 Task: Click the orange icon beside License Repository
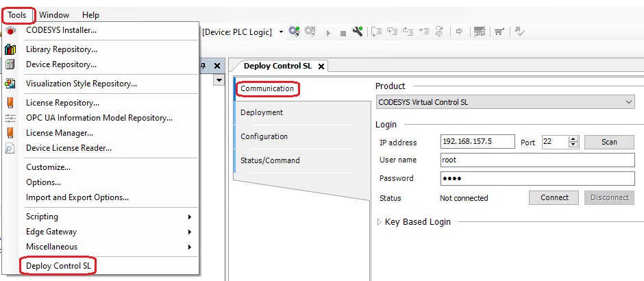pyautogui.click(x=10, y=103)
